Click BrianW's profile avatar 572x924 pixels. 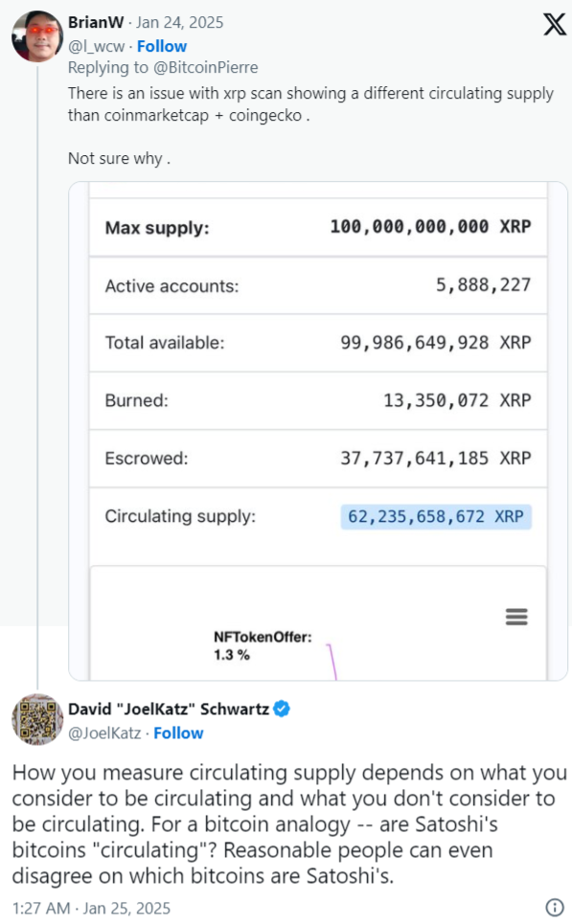point(37,36)
